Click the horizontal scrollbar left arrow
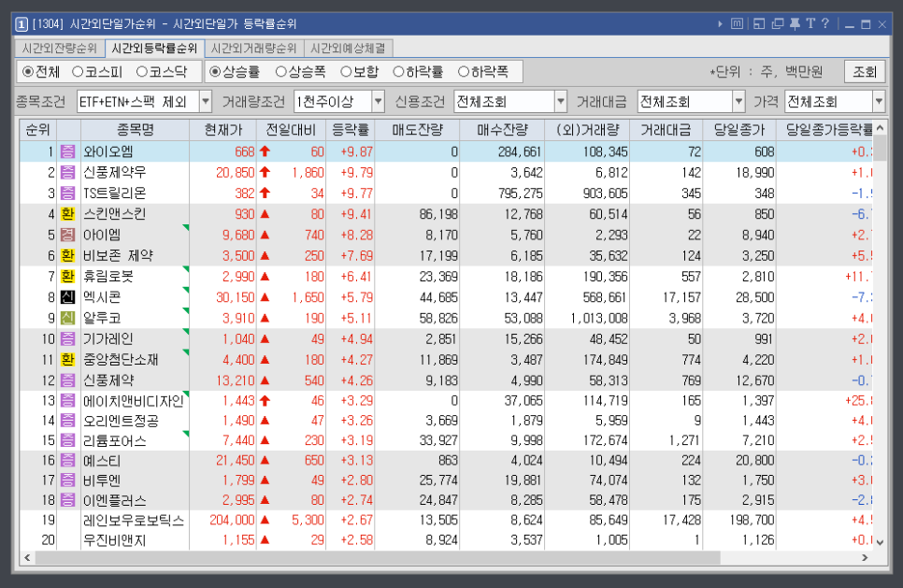The image size is (903, 588). click(x=27, y=557)
